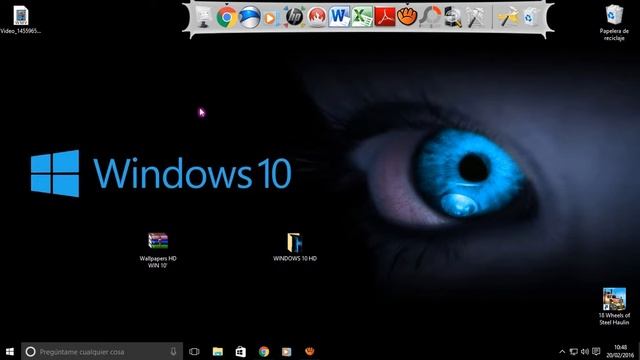Show hidden system tray icons
Image resolution: width=640 pixels, height=360 pixels.
pos(562,351)
